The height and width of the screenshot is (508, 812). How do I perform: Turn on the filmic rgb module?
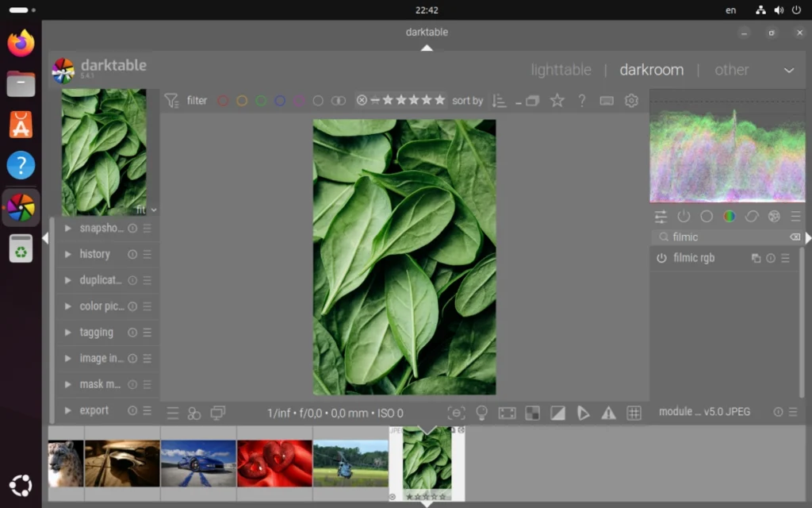(x=661, y=258)
